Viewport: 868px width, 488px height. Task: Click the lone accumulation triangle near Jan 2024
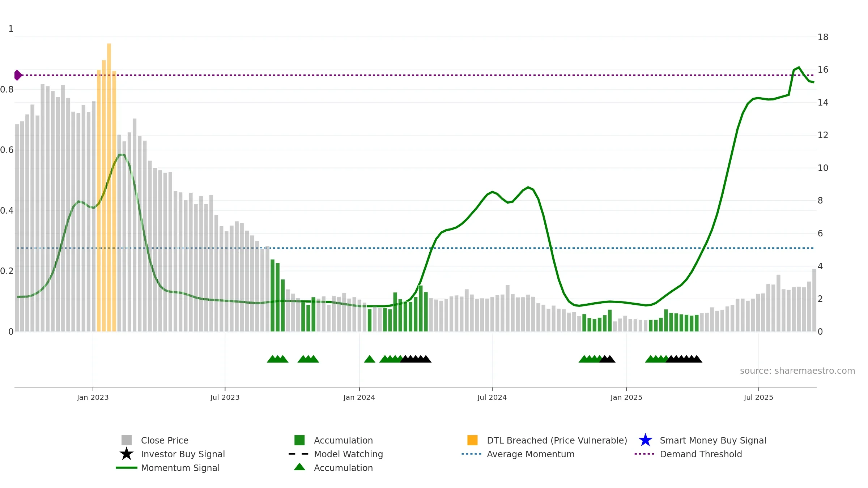[x=370, y=359]
